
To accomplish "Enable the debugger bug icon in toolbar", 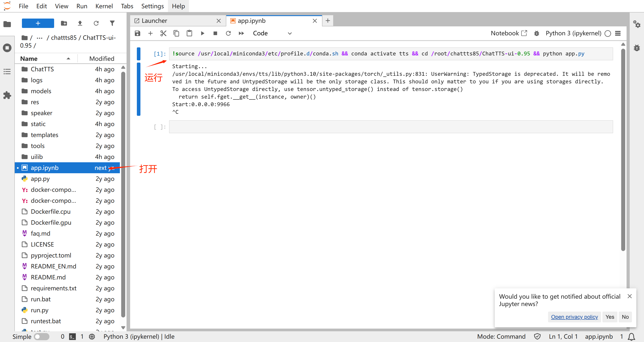I will tap(536, 33).
